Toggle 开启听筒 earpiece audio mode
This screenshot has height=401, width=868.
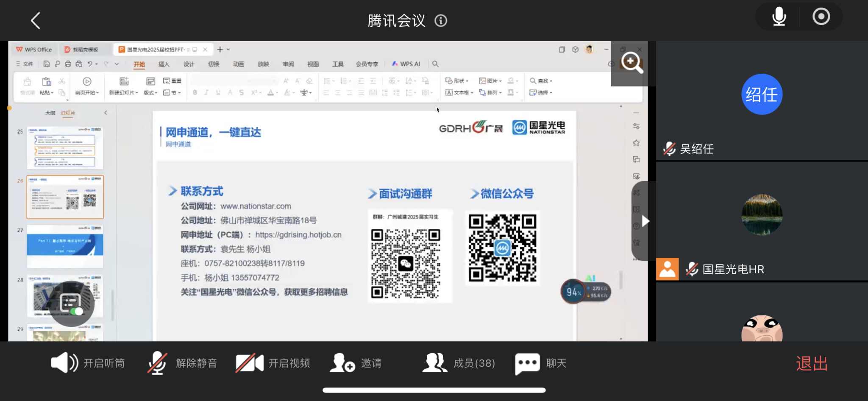click(88, 363)
